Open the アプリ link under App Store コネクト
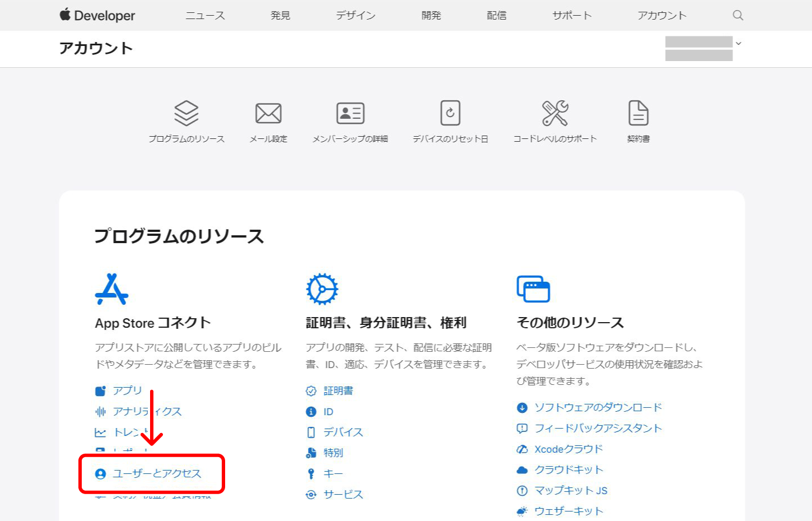This screenshot has width=812, height=521. point(127,390)
